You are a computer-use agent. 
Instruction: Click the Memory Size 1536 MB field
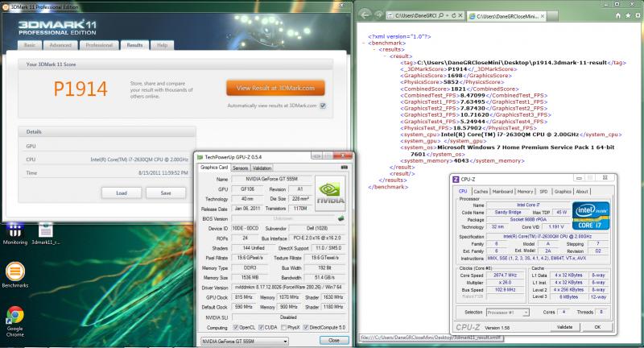coord(250,277)
